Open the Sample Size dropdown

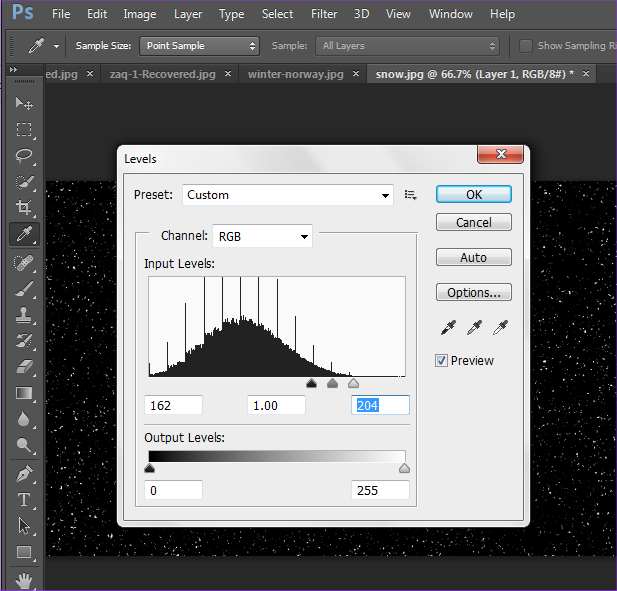(198, 46)
